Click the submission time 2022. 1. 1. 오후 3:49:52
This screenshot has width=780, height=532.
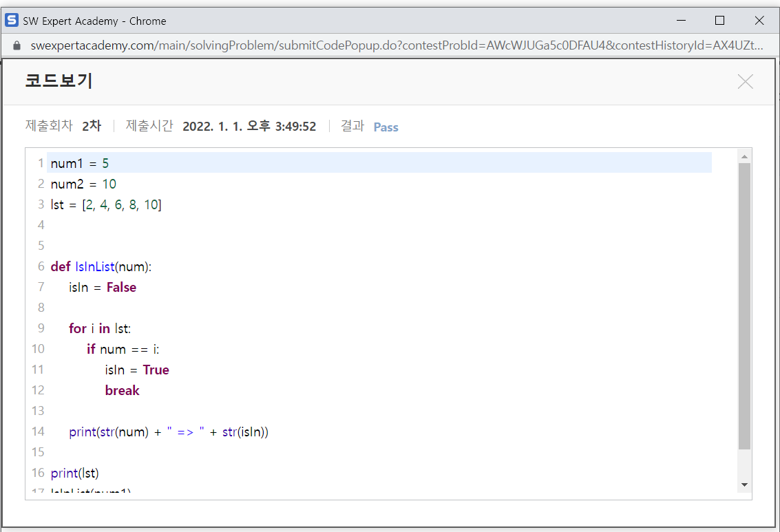pyautogui.click(x=249, y=126)
